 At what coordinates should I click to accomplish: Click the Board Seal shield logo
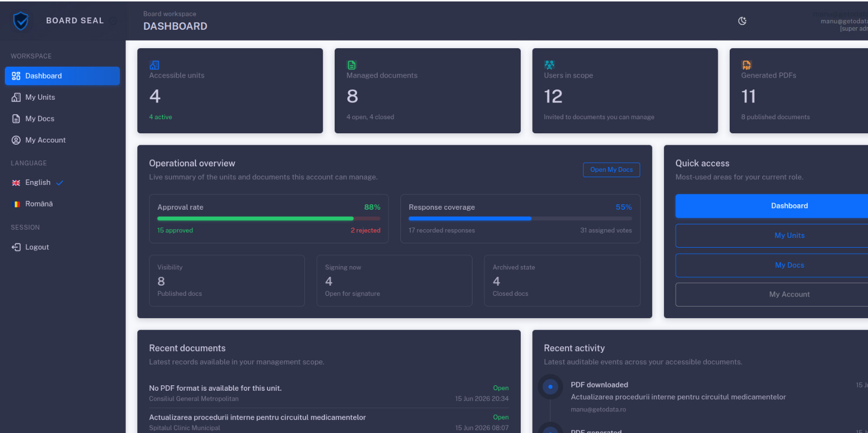pyautogui.click(x=21, y=21)
